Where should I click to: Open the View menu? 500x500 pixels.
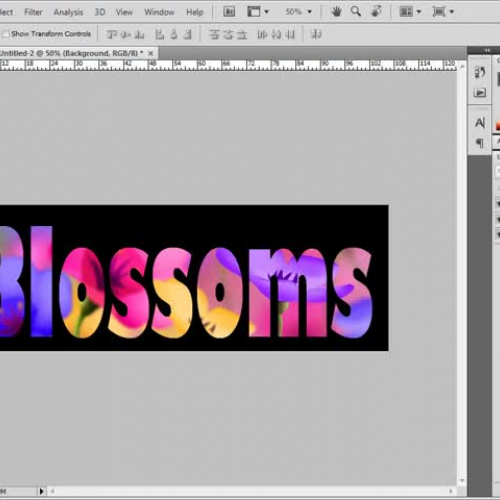coord(124,12)
